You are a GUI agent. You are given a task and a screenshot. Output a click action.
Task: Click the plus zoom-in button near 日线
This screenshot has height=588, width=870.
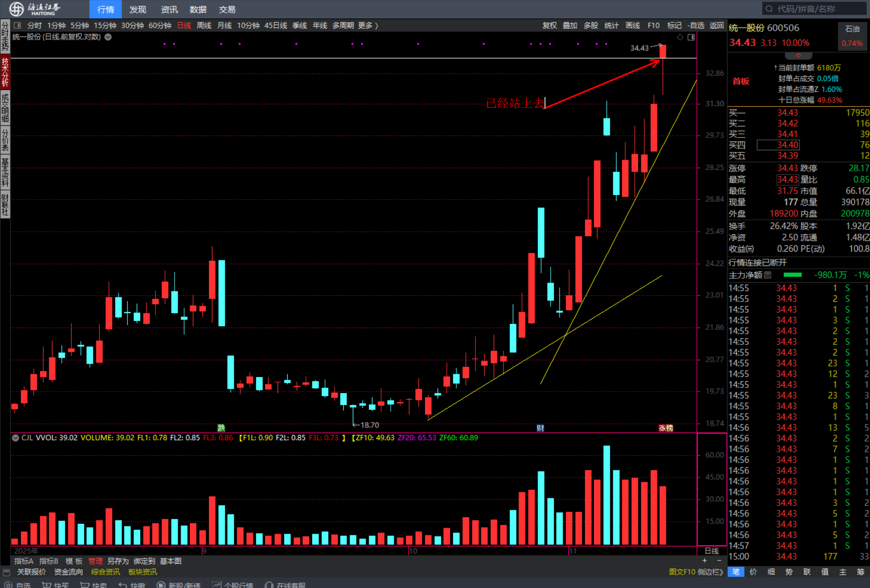(705, 560)
